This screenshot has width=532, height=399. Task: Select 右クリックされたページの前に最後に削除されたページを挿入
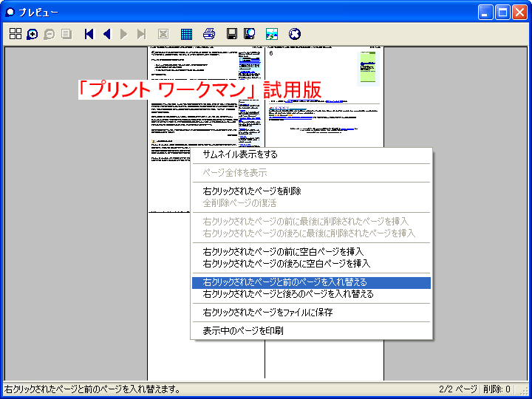[312, 221]
